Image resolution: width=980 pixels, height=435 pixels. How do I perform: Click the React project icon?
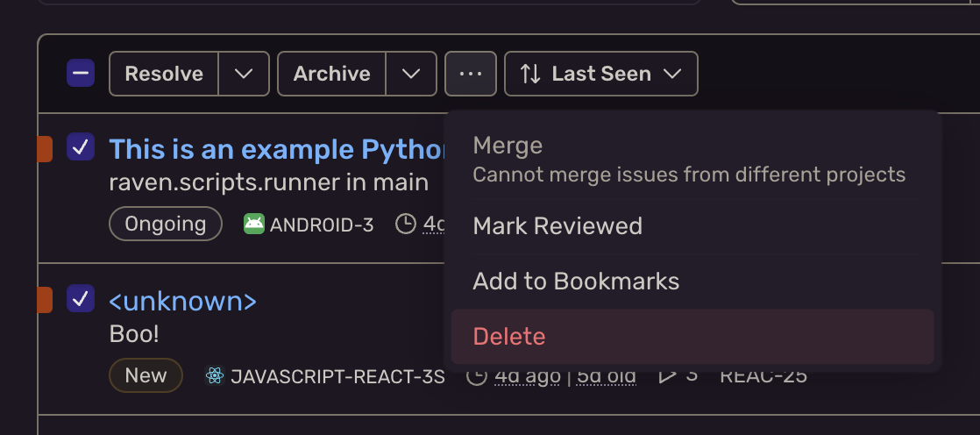215,375
